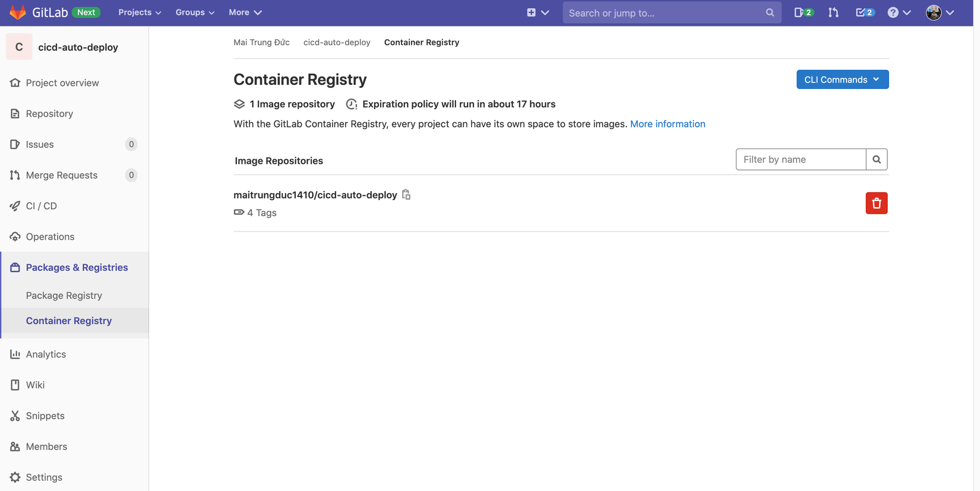Open the to-do list icon

coord(864,12)
